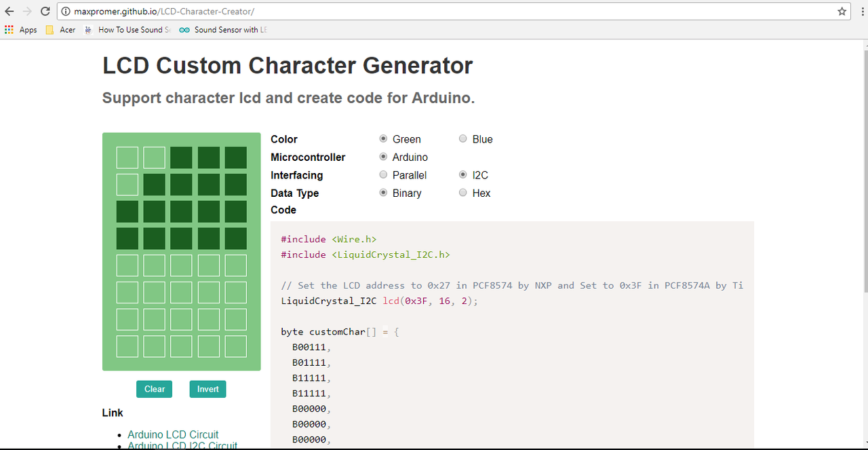The width and height of the screenshot is (868, 450).
Task: Click the site information icon in address bar
Action: [x=66, y=12]
